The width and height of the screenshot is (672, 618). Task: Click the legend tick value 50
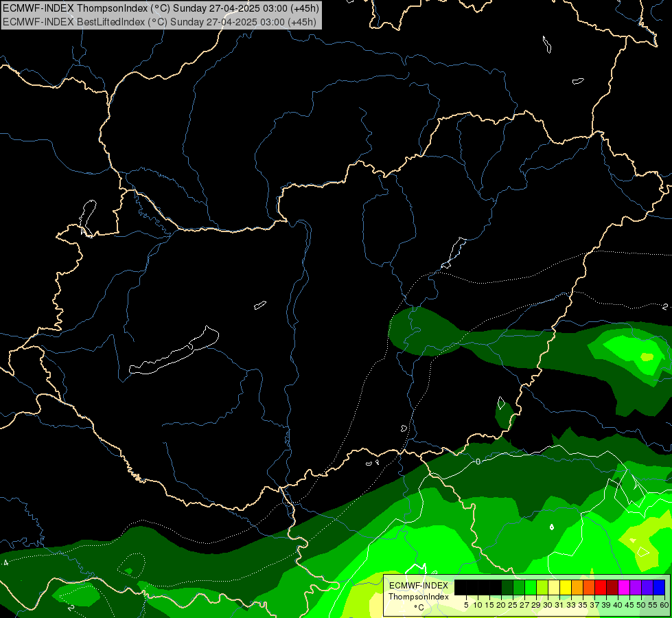(x=641, y=605)
